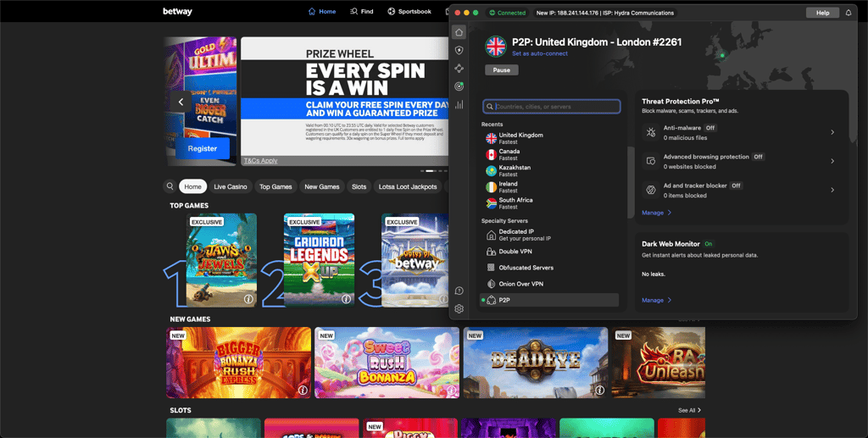This screenshot has width=868, height=438.
Task: Click Set as auto-connect link
Action: [540, 53]
